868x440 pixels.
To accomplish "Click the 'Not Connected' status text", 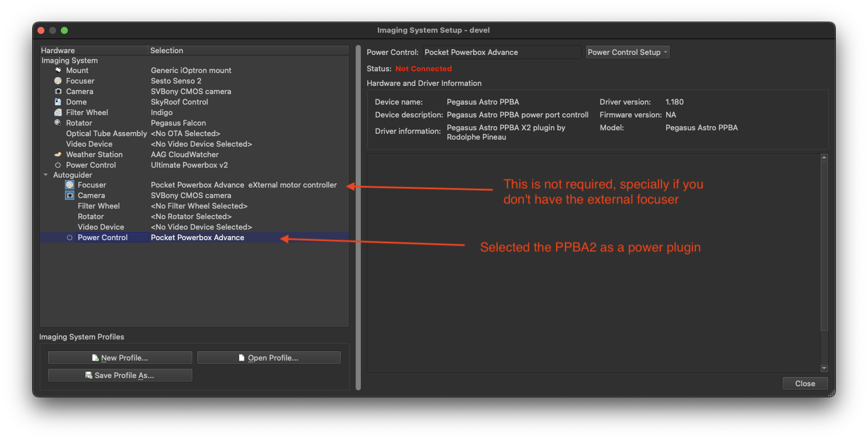I will tap(423, 68).
